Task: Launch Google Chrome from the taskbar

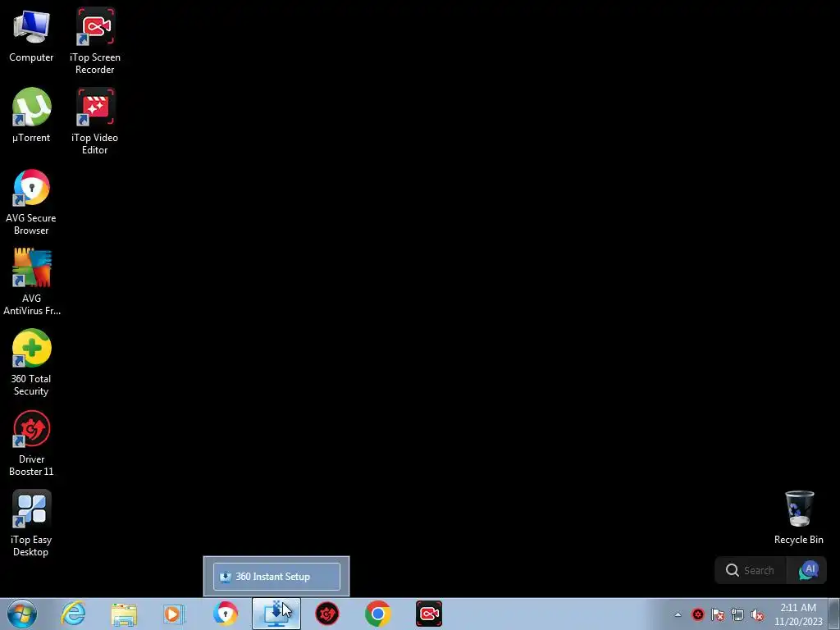Action: click(x=377, y=614)
